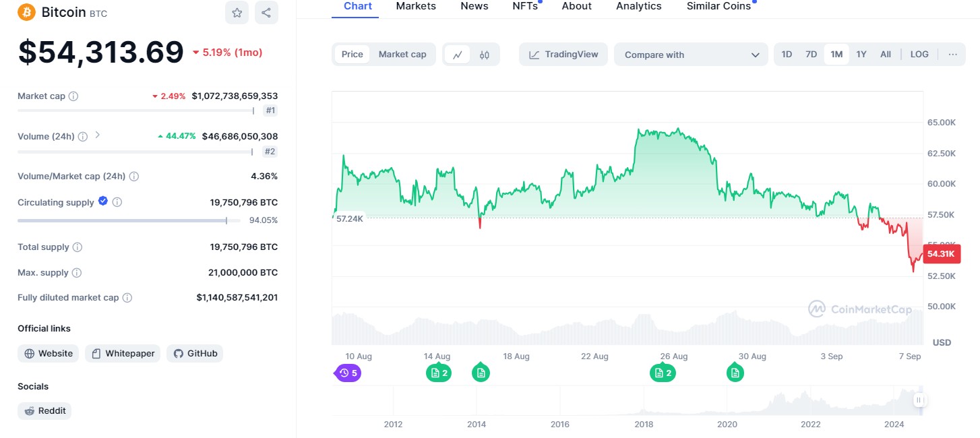Open the share icon button

click(266, 12)
